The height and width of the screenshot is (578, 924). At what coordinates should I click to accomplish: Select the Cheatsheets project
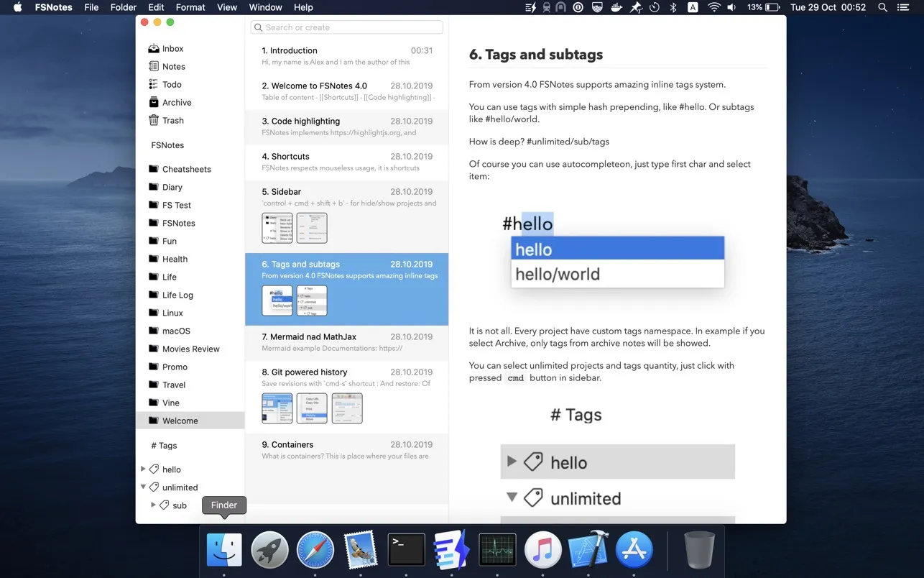pos(187,169)
